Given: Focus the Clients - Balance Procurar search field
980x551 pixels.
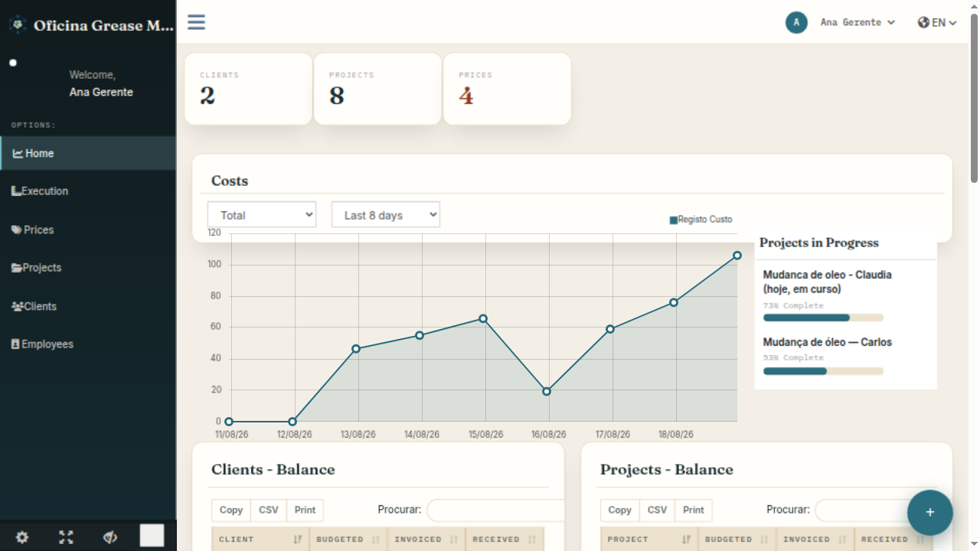Looking at the screenshot, I should click(x=495, y=510).
